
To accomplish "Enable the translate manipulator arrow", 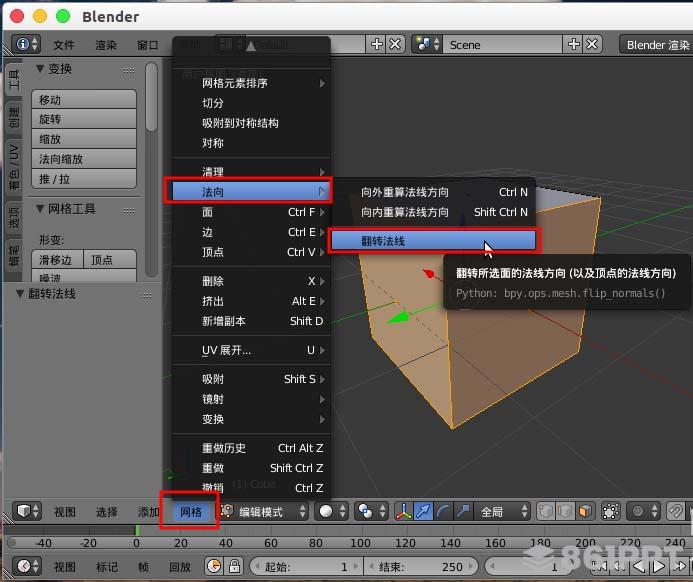I will (x=423, y=512).
